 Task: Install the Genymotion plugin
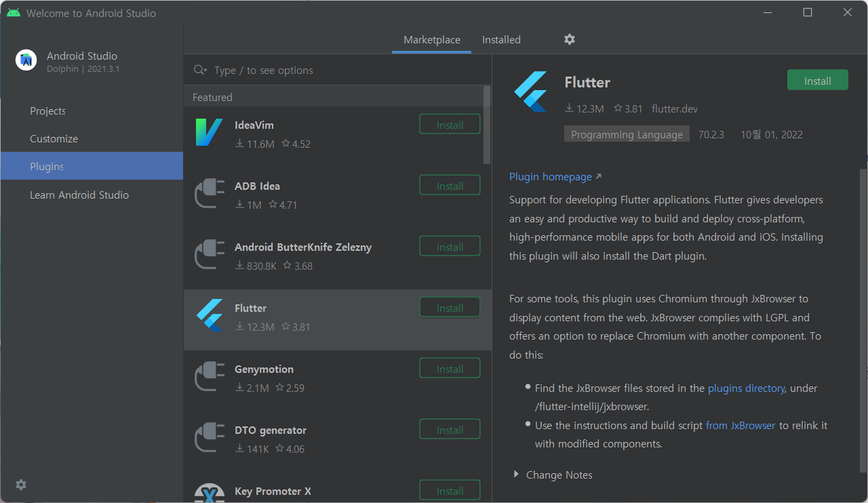pyautogui.click(x=450, y=369)
